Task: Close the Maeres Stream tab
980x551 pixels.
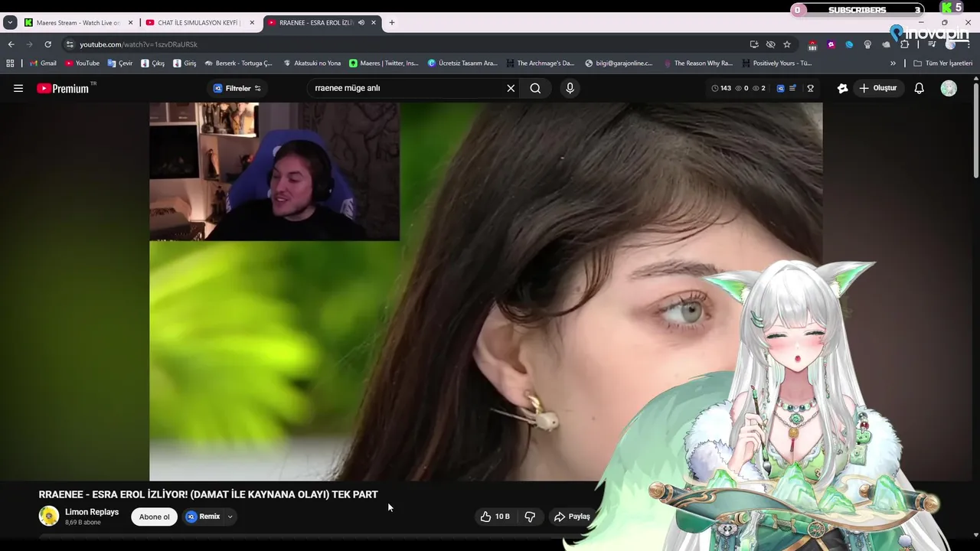Action: 130,22
